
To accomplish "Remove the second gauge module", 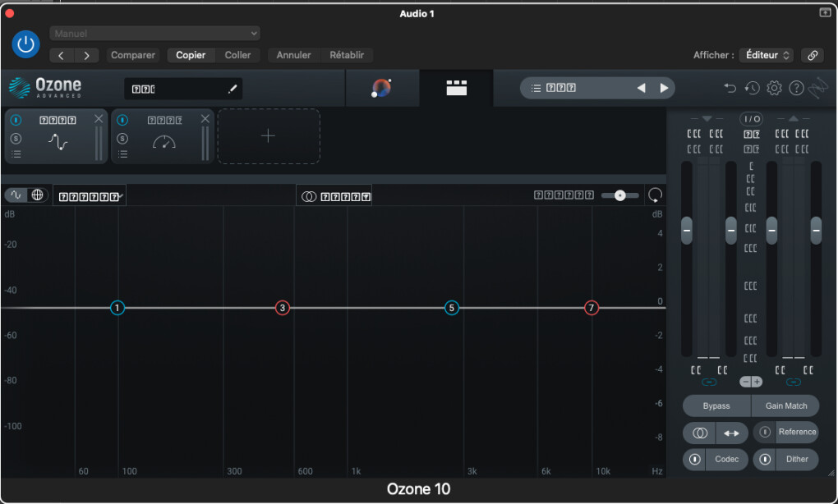I will (205, 118).
